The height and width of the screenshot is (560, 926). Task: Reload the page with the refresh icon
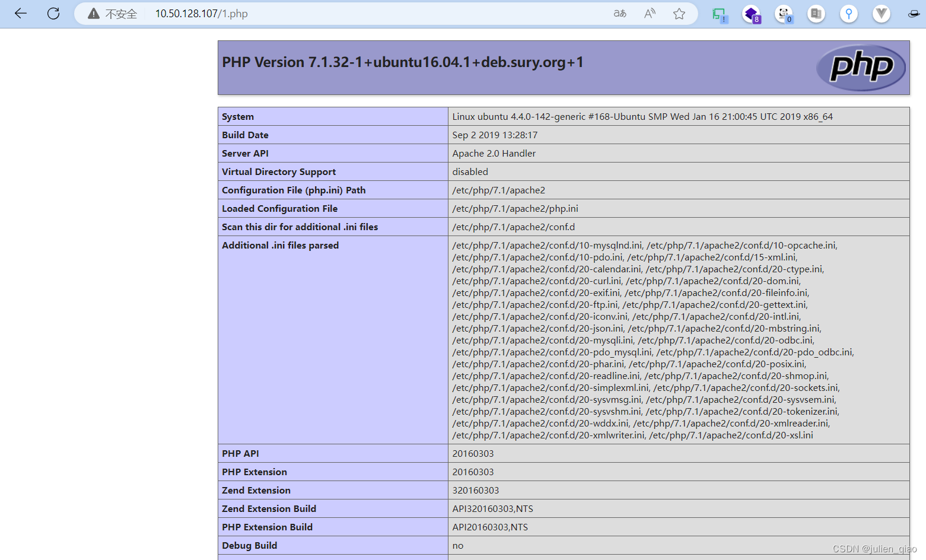(53, 13)
